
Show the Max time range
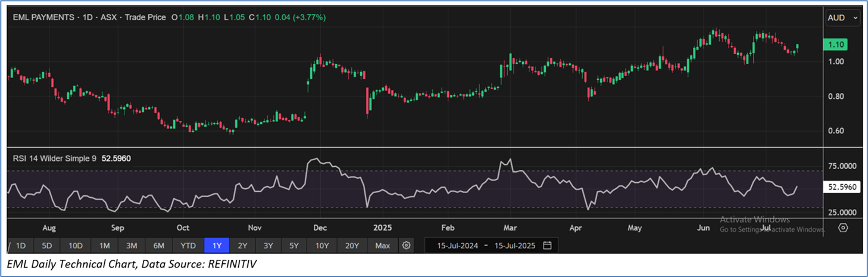pos(382,245)
